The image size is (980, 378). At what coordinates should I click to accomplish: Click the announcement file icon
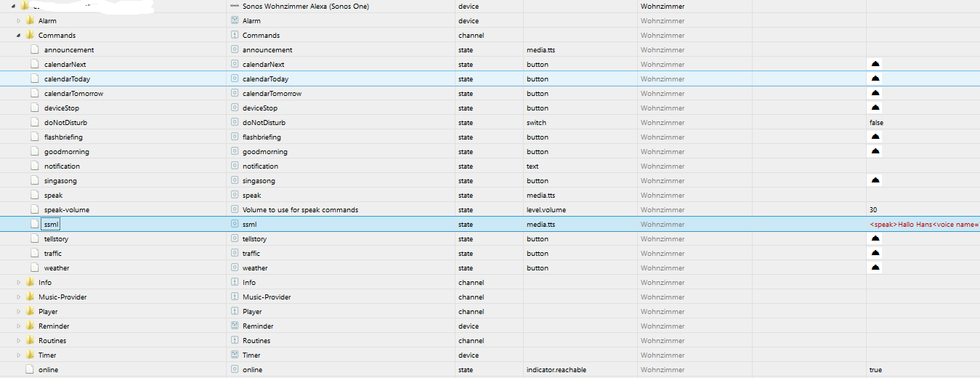(x=35, y=49)
